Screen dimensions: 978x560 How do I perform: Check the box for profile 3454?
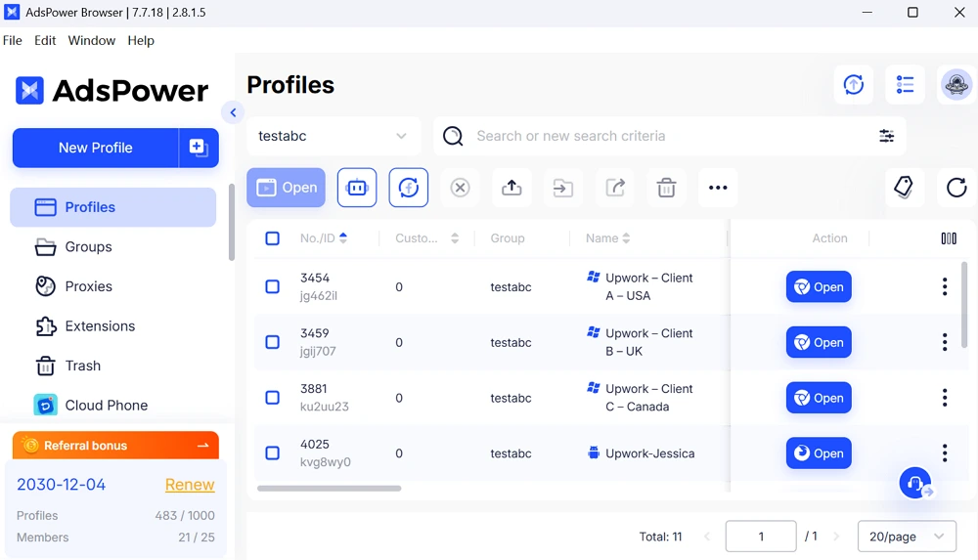click(x=273, y=287)
